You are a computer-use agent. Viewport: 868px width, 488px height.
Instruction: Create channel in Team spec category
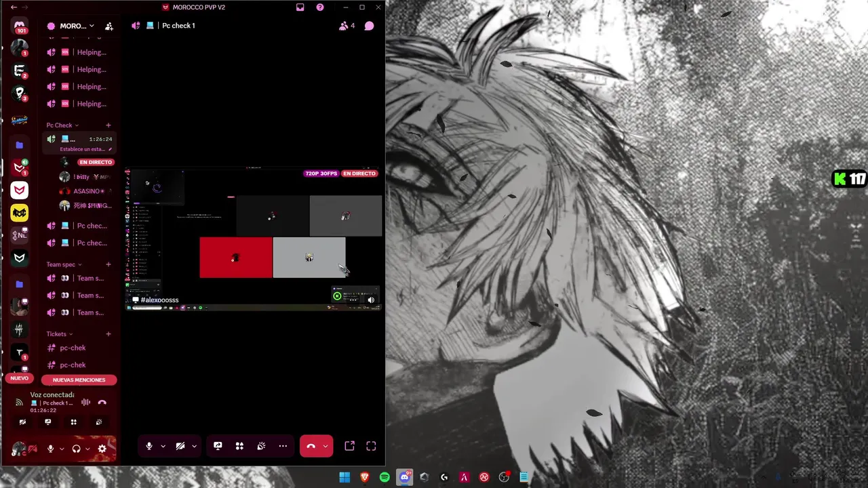pos(108,264)
